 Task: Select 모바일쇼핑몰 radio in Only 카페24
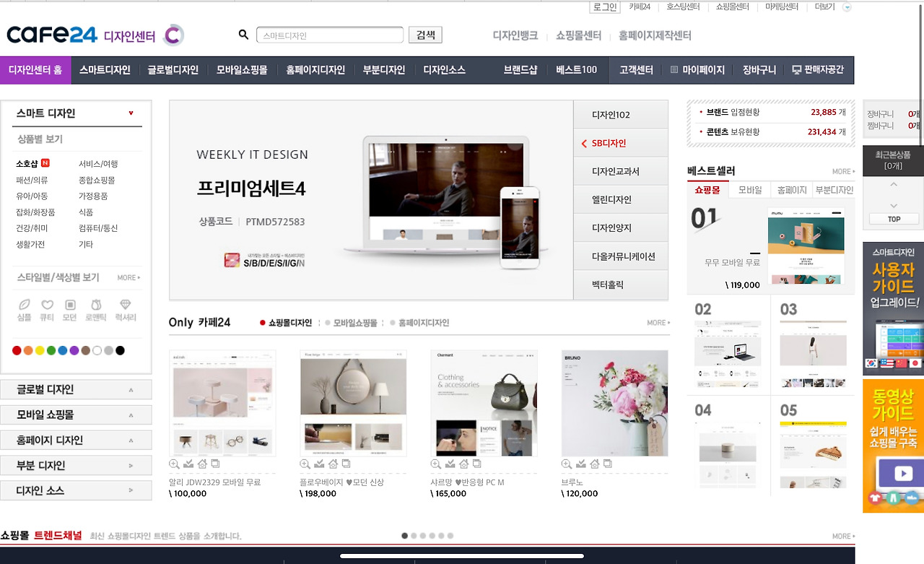[x=328, y=323]
